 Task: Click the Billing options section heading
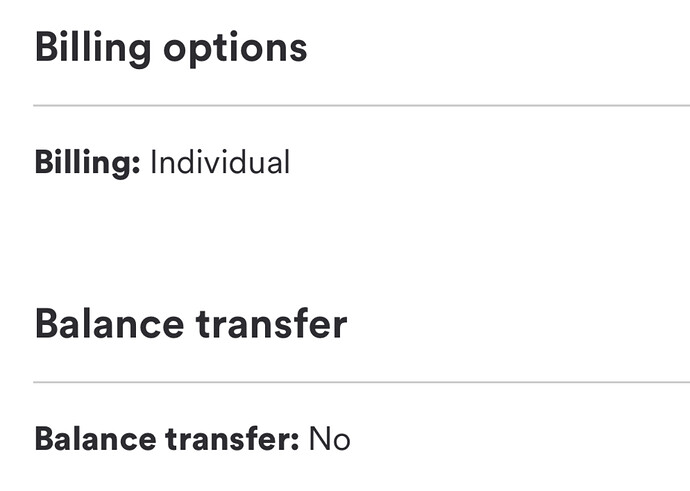171,48
